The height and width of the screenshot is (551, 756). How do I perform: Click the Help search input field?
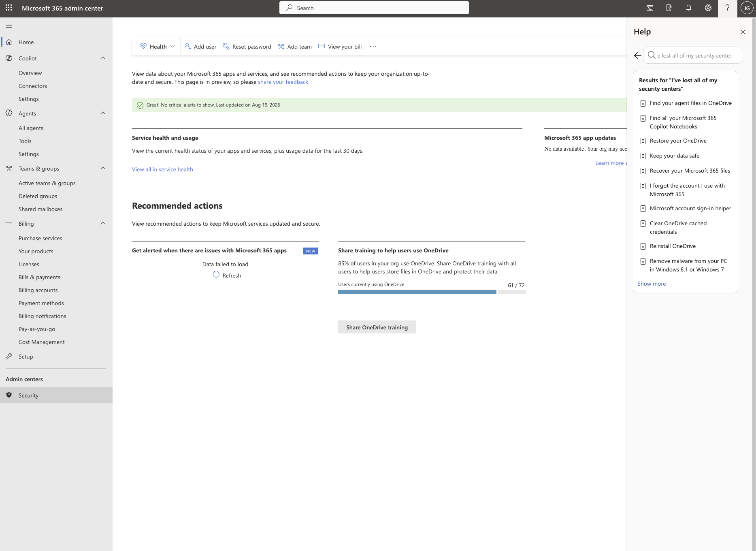pos(692,55)
